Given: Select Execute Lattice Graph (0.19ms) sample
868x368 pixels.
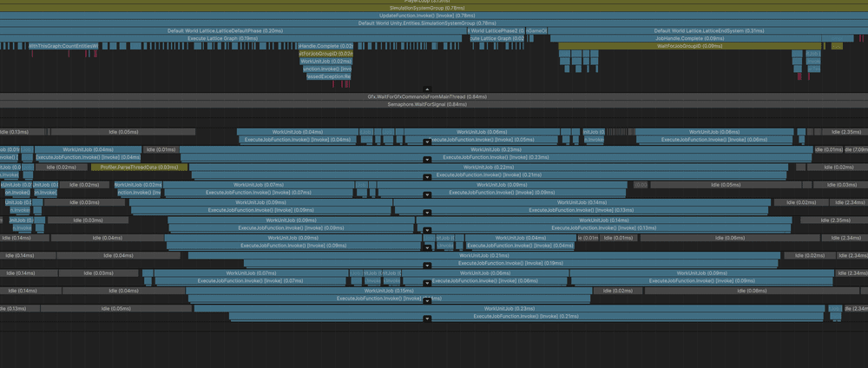Looking at the screenshot, I should point(232,39).
